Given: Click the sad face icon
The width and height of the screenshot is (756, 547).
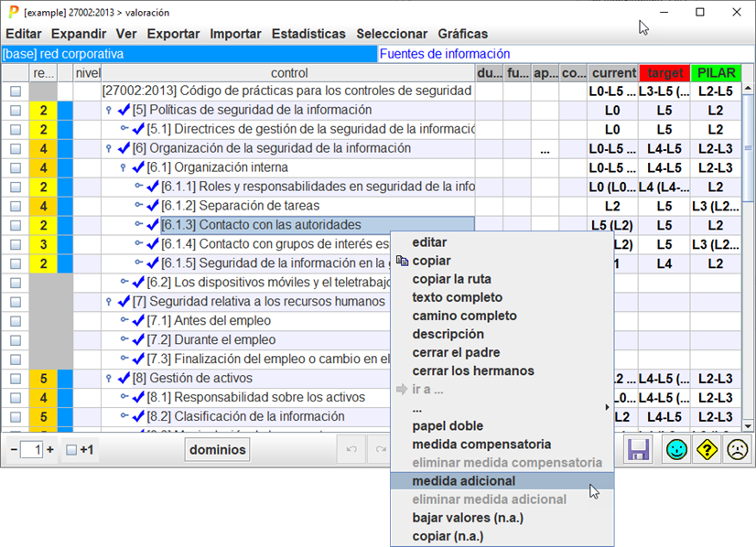Looking at the screenshot, I should (x=737, y=449).
